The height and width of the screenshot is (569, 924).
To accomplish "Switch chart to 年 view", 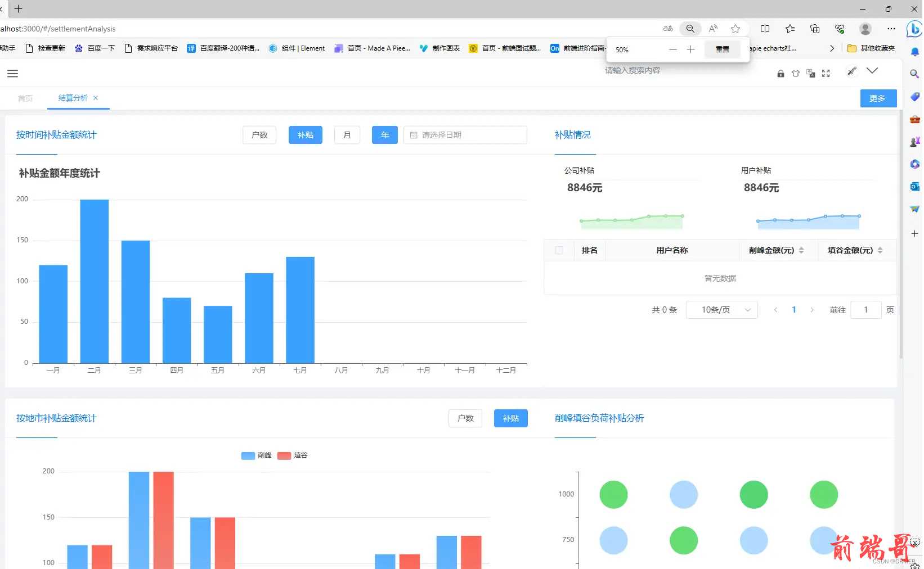I will 385,135.
